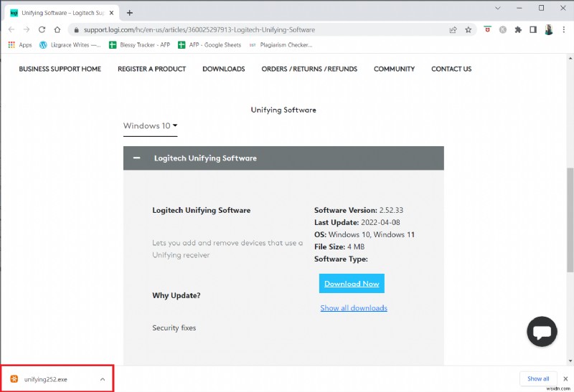Collapse the Logitech Unifying Software section

click(x=136, y=158)
